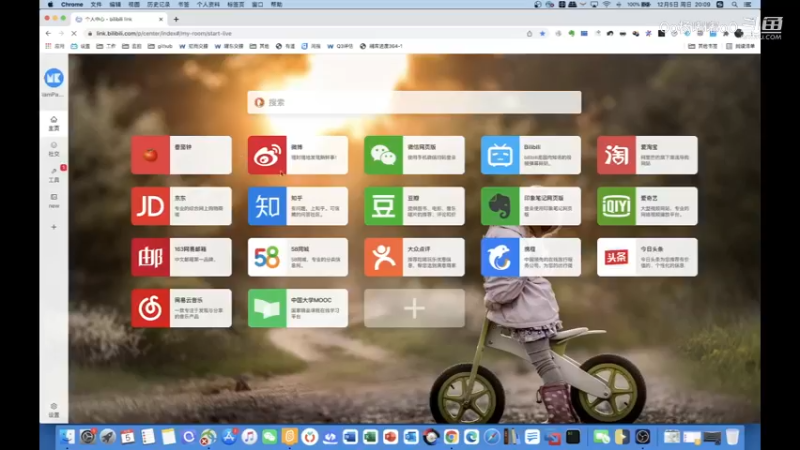Open the Apple menu
Viewport: 800px width, 450px height.
tap(50, 4)
